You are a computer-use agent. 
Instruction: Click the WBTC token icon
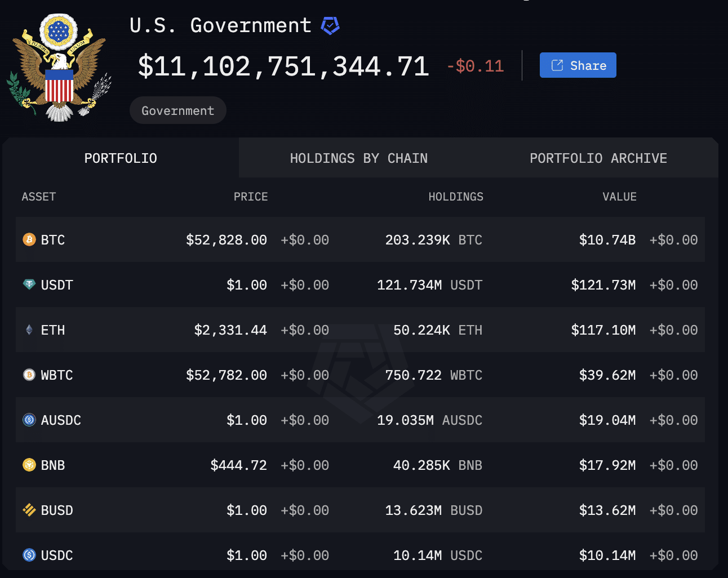coord(29,375)
